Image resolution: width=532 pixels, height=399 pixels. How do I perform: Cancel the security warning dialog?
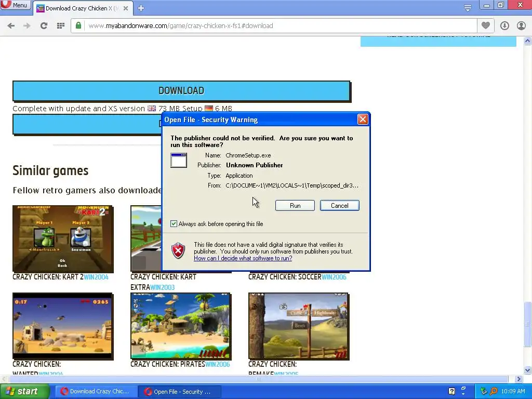tap(340, 206)
